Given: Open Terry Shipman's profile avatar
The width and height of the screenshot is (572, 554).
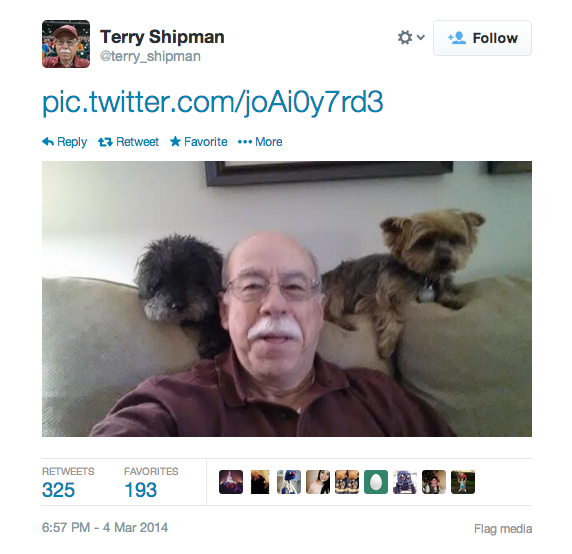Looking at the screenshot, I should 66,44.
